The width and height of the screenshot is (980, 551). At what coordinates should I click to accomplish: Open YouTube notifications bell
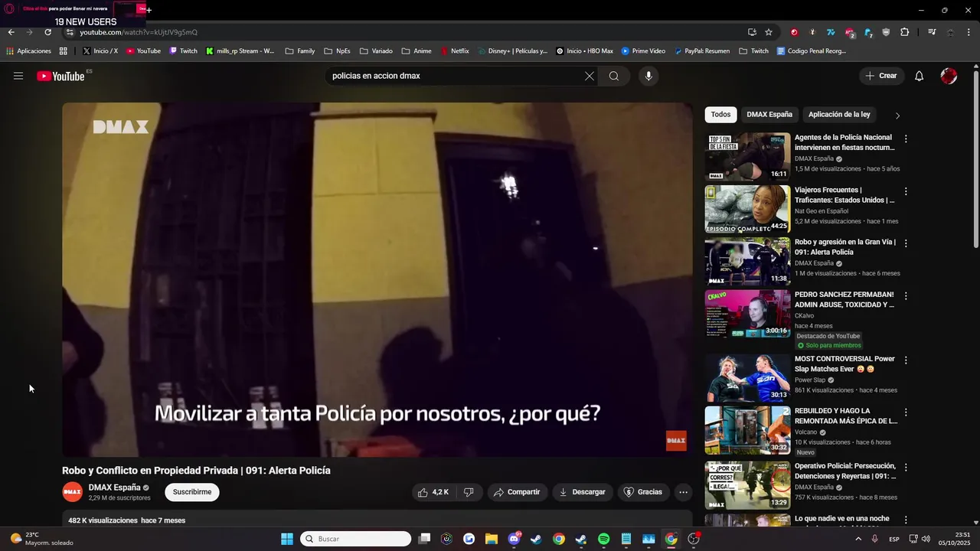920,76
